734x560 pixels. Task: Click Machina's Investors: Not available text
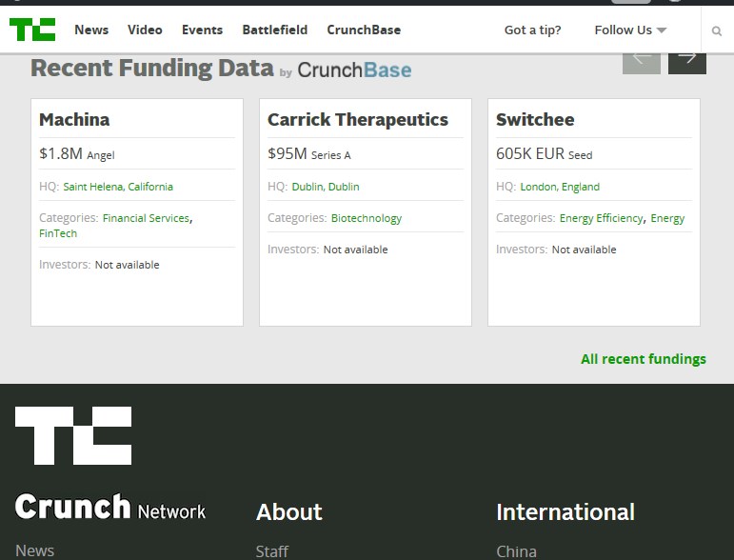tap(99, 265)
